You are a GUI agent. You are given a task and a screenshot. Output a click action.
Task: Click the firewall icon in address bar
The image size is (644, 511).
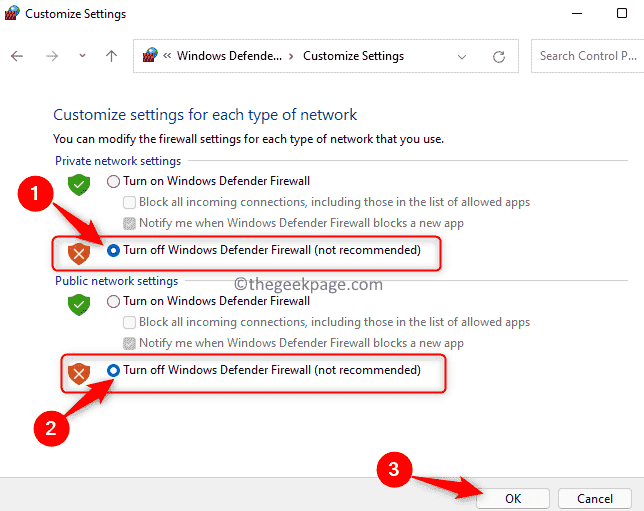pos(151,56)
